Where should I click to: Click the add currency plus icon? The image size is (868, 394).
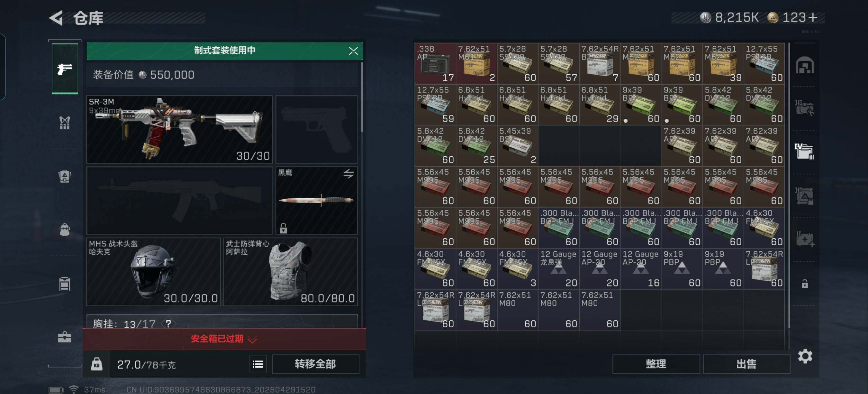pyautogui.click(x=813, y=17)
